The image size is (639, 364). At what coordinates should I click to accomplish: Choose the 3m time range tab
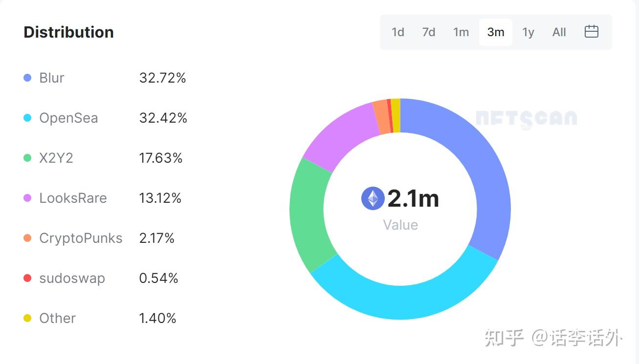496,32
